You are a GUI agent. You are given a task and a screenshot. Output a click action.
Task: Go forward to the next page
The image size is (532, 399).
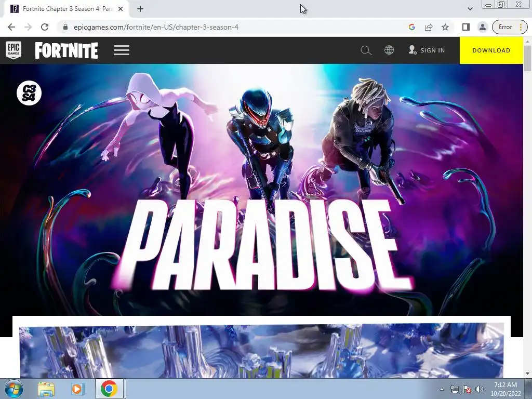pyautogui.click(x=28, y=27)
